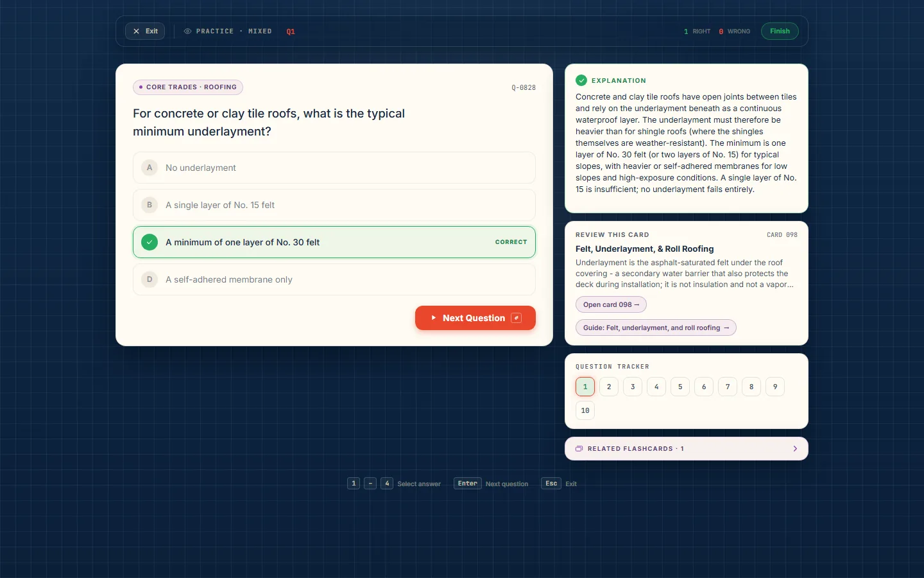Image resolution: width=924 pixels, height=578 pixels.
Task: Click the Enter key hint
Action: coord(468,484)
